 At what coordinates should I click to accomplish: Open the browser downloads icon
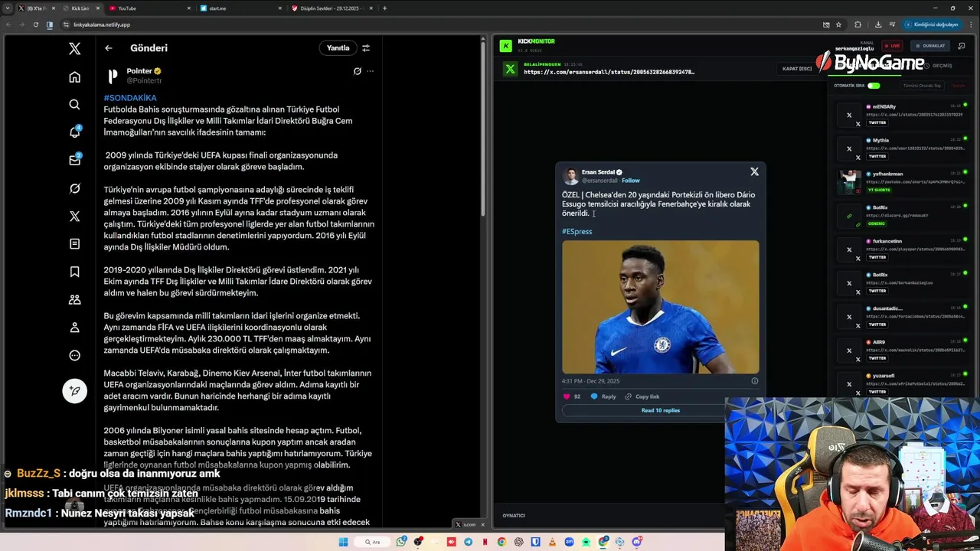tap(878, 24)
